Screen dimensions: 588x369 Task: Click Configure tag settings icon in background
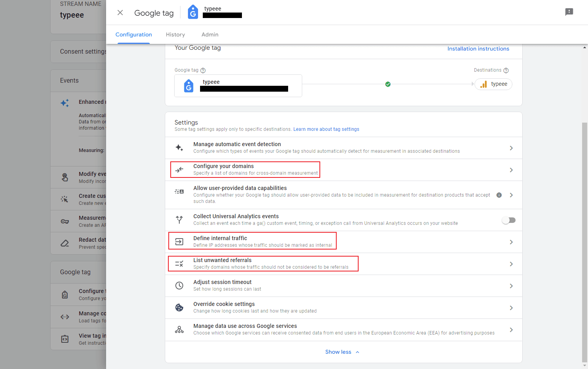(x=65, y=295)
